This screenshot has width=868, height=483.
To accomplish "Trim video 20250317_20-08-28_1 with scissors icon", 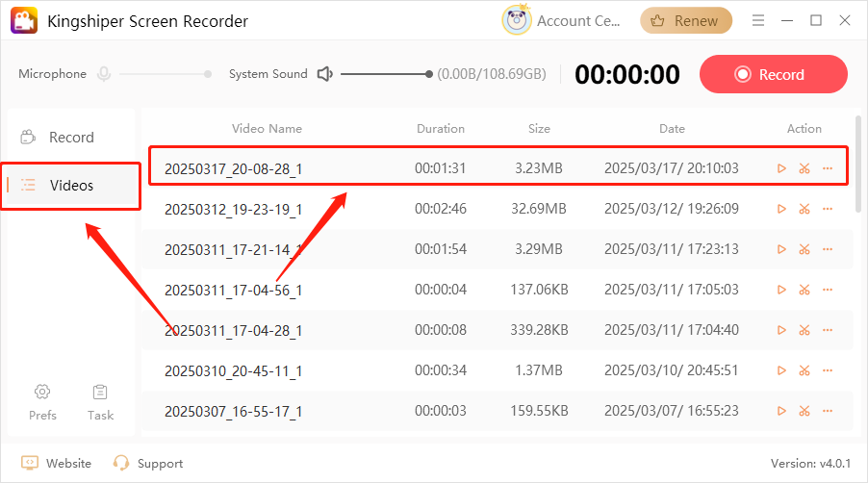I will (x=804, y=168).
